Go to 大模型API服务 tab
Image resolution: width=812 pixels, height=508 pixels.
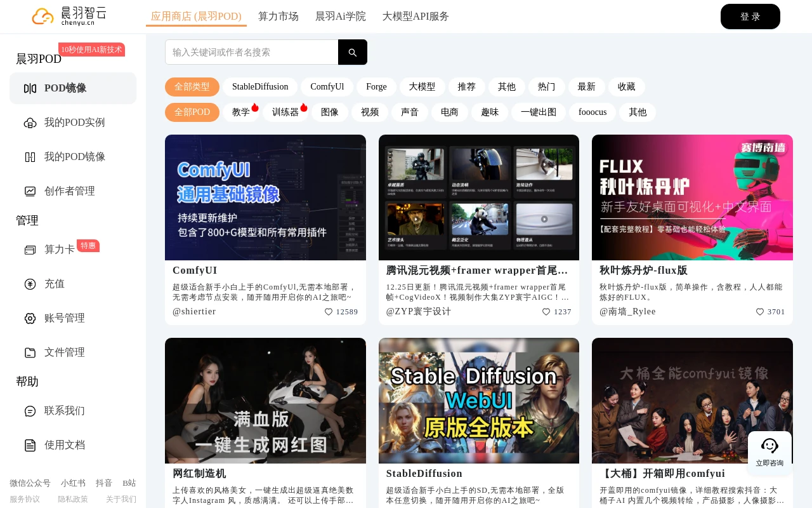(416, 17)
